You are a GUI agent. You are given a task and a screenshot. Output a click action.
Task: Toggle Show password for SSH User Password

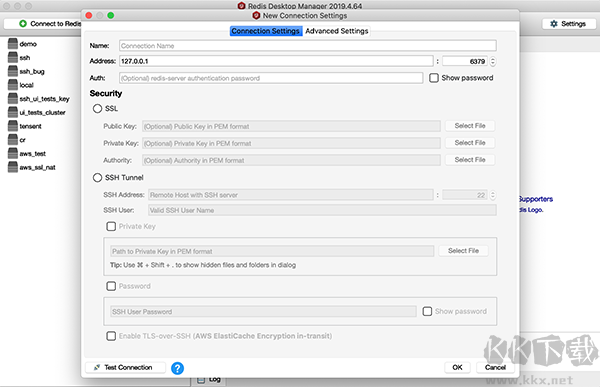click(427, 311)
